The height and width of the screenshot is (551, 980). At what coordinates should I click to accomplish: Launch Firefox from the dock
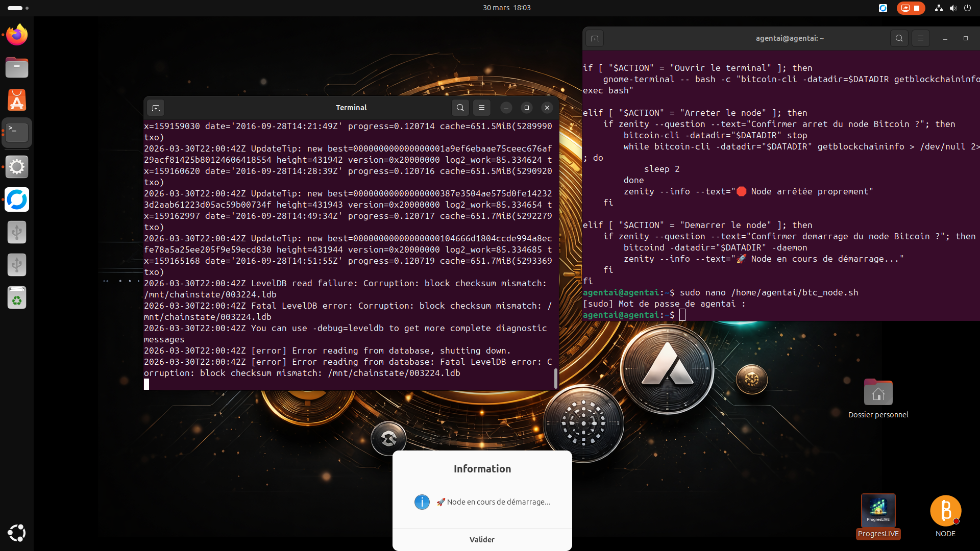[17, 35]
